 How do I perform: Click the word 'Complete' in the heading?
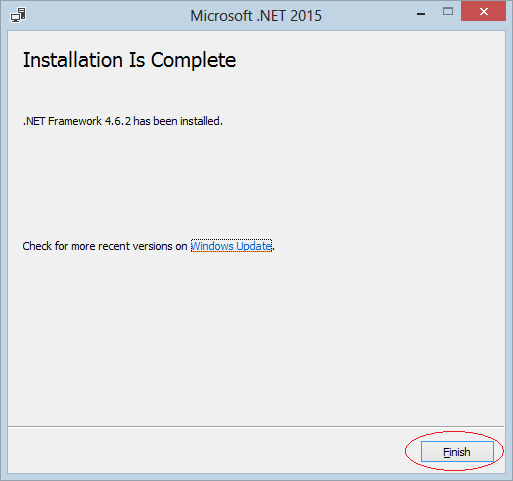193,61
